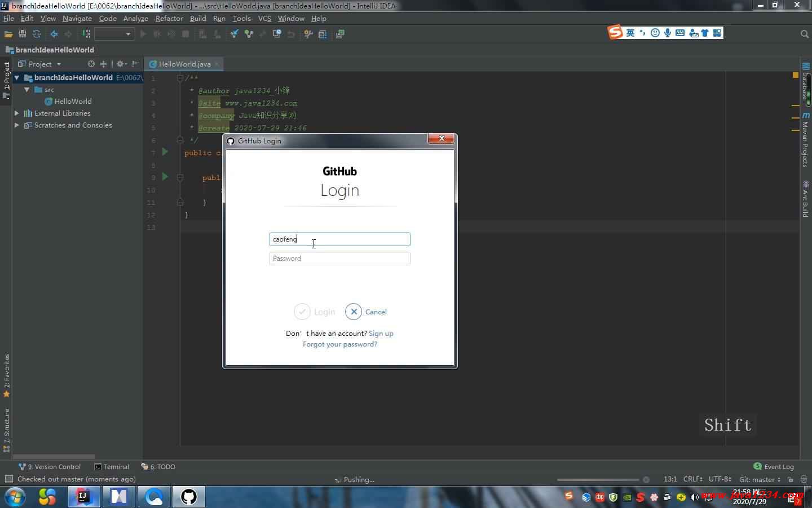
Task: Click Cancel in GitHub Login dialog
Action: point(366,312)
